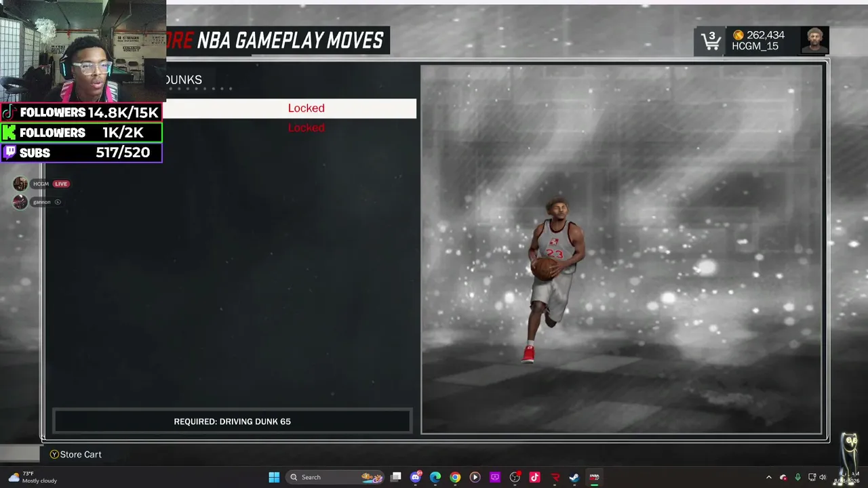
Task: Click the Dunks category heading
Action: (x=184, y=80)
